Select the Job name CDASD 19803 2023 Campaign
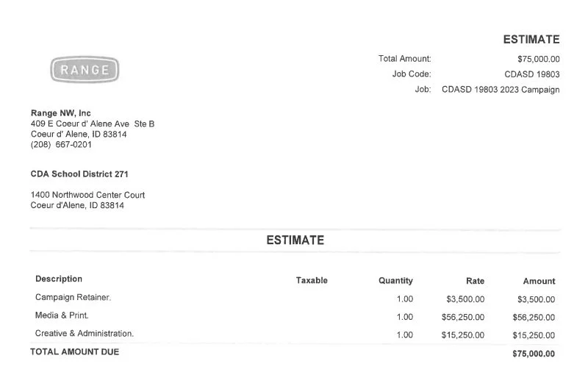Viewport: 588px width, 375px height. pyautogui.click(x=501, y=90)
